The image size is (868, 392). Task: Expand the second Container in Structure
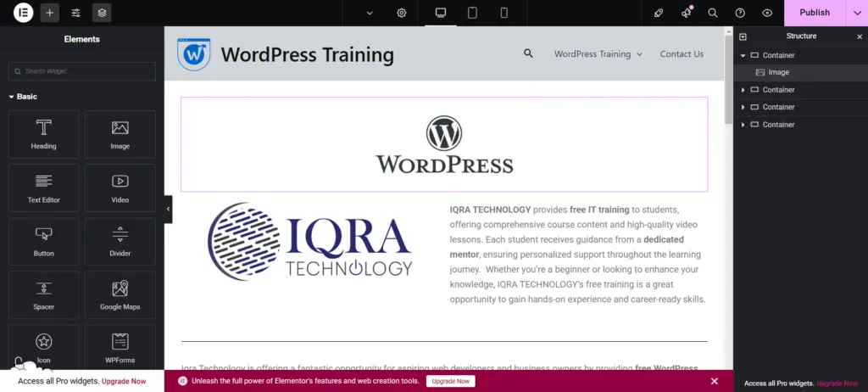click(x=743, y=90)
